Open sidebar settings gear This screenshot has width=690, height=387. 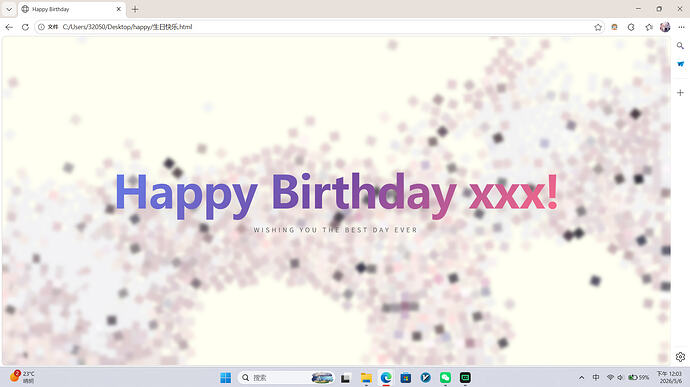point(680,357)
